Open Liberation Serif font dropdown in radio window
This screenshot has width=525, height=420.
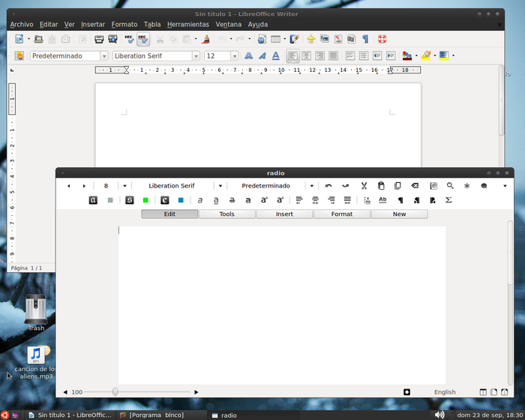click(220, 186)
